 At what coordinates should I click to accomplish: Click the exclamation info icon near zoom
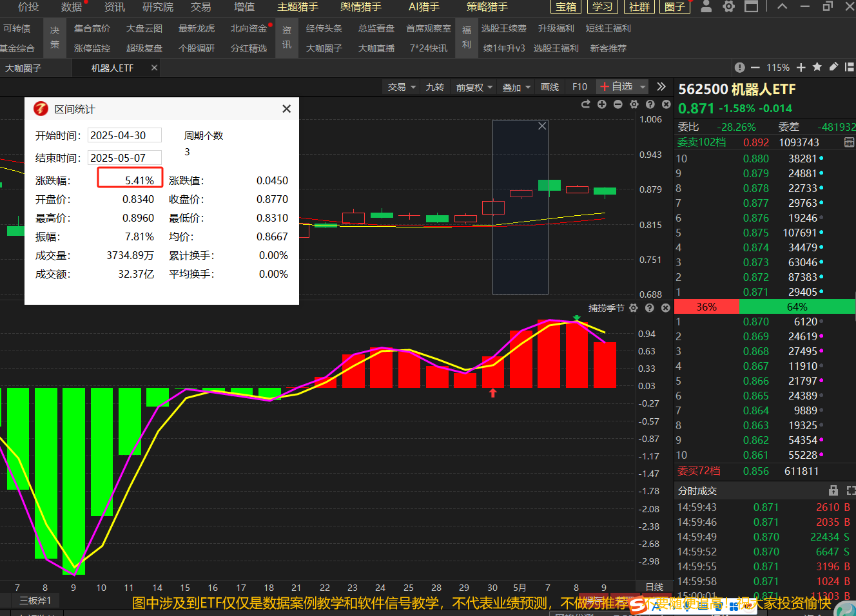[x=739, y=68]
